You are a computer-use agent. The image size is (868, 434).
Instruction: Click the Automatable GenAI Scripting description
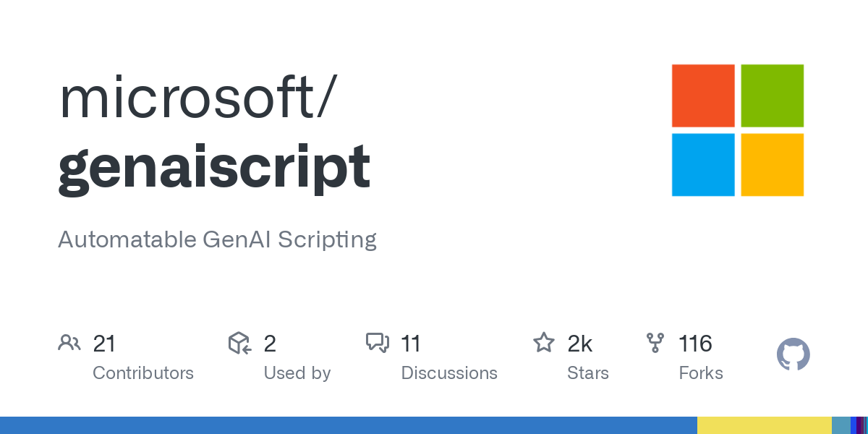tap(217, 239)
